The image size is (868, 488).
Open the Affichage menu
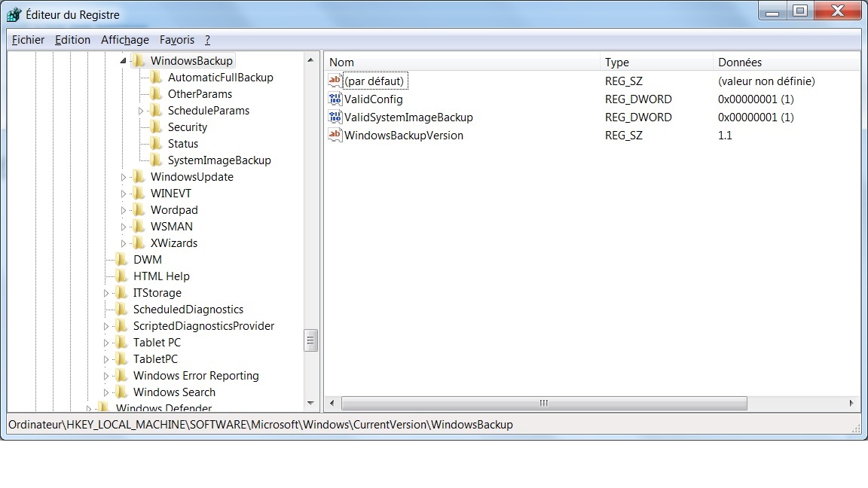(x=125, y=40)
